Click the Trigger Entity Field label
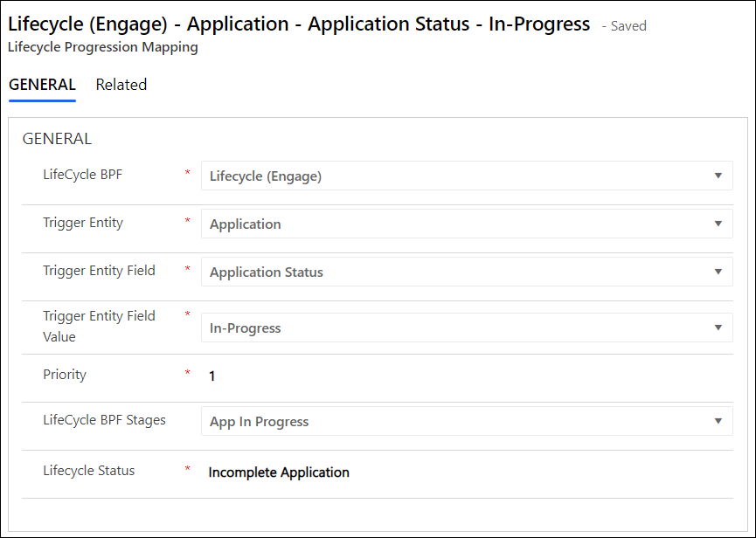Viewport: 756px width, 538px height. [99, 271]
